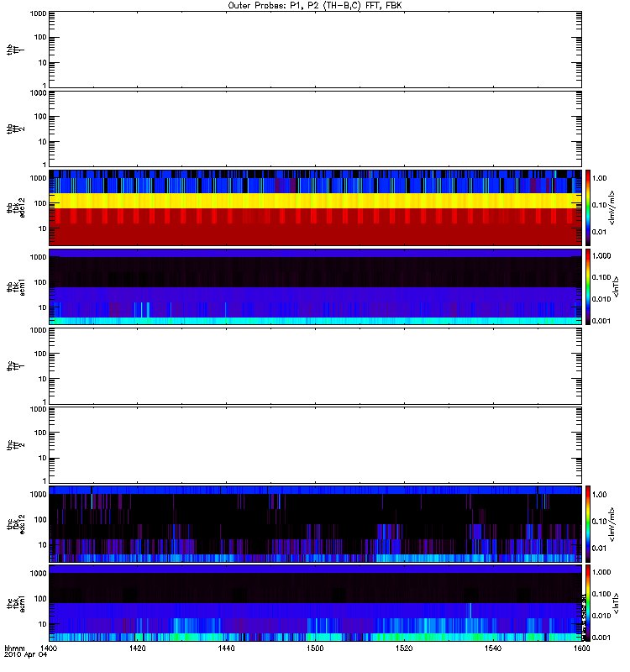Select the '2010 Apr 04' date label

(25, 655)
